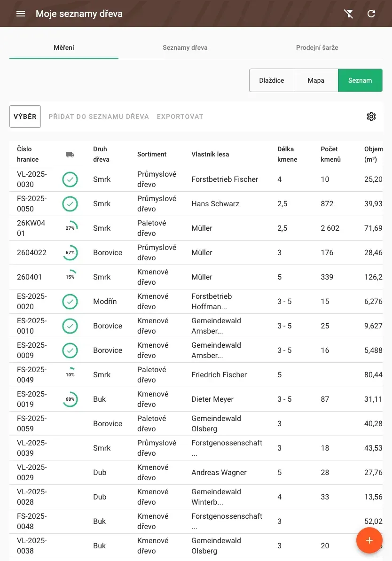Open row 260401
The image size is (392, 561).
coord(196,277)
